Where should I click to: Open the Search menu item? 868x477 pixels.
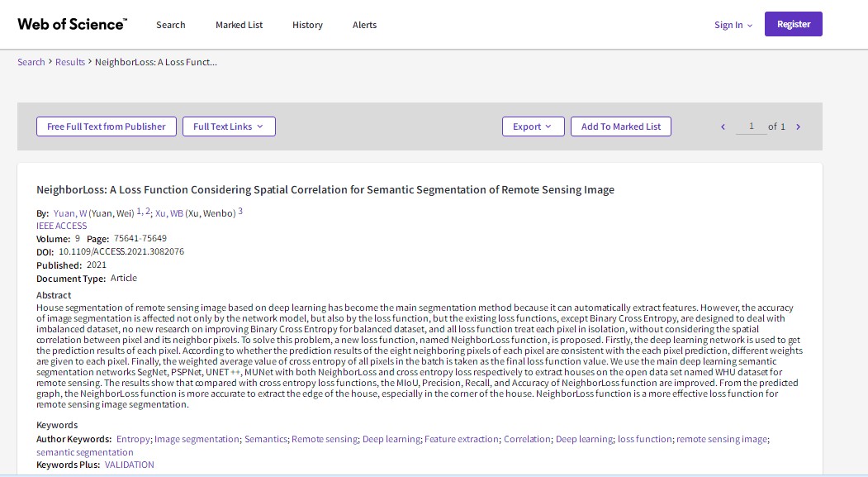(171, 25)
